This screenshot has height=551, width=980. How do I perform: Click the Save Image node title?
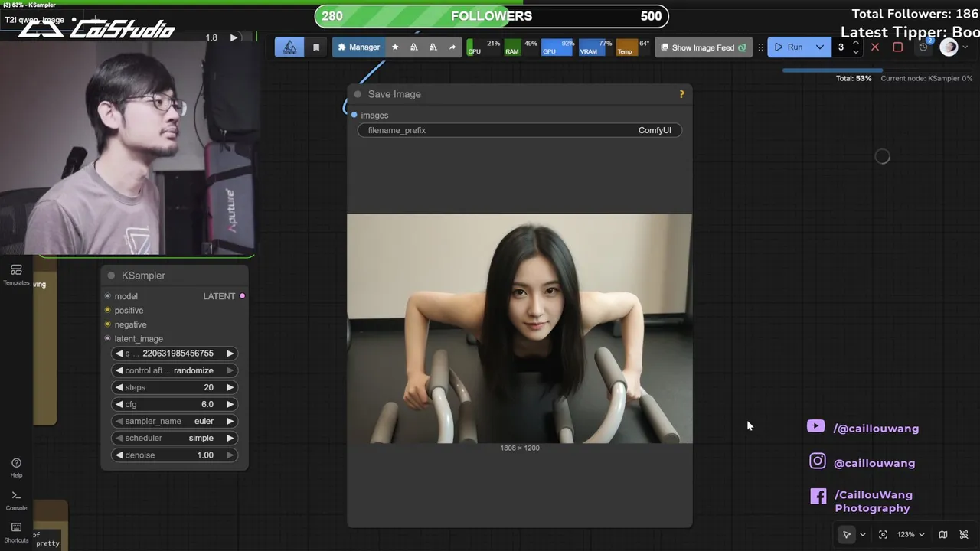(394, 94)
